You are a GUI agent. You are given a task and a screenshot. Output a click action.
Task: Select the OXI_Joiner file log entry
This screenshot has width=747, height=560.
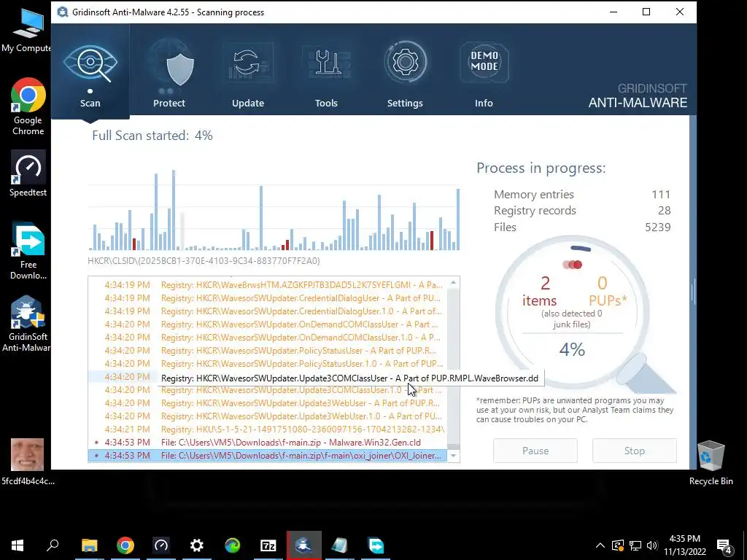(x=267, y=456)
